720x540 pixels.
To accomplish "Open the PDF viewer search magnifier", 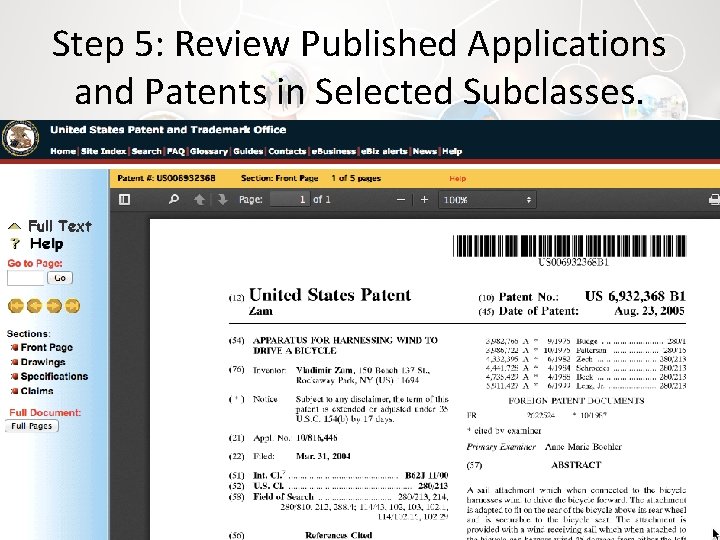I will [x=174, y=199].
